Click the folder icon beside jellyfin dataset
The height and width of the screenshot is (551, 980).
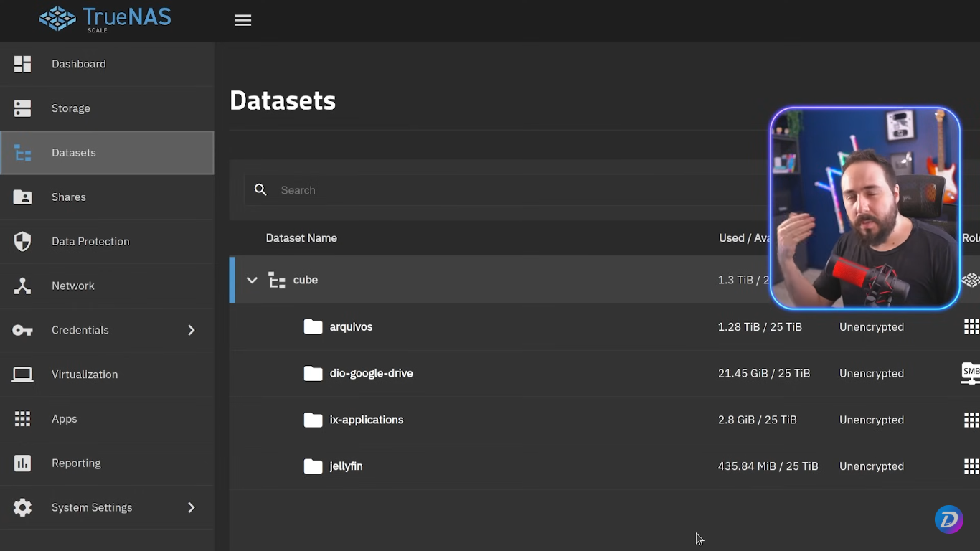pyautogui.click(x=313, y=466)
